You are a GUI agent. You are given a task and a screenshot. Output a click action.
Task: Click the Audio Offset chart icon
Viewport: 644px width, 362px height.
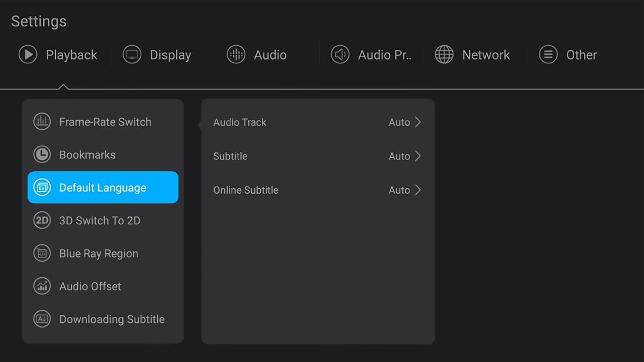coord(42,286)
